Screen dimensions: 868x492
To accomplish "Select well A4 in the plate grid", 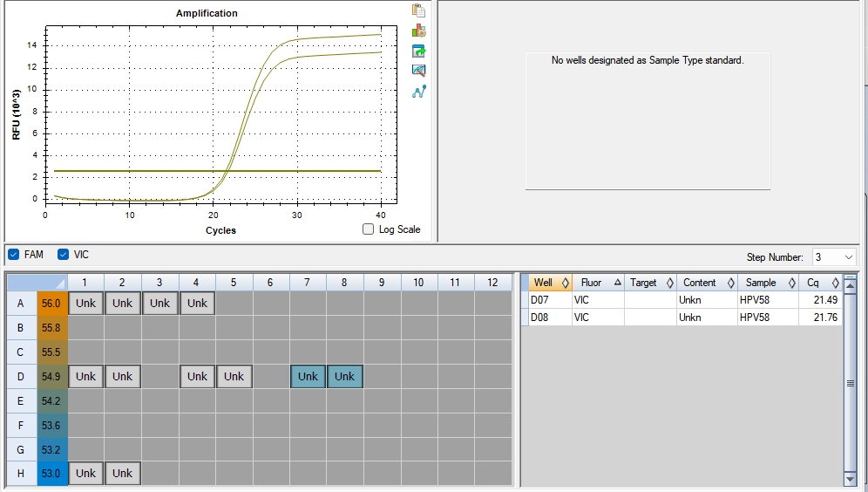I will 197,304.
